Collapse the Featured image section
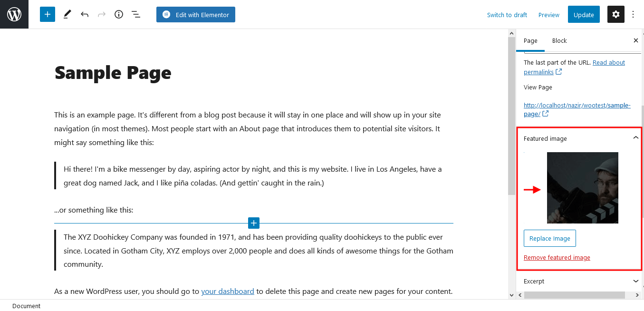This screenshot has width=644, height=311. click(636, 138)
